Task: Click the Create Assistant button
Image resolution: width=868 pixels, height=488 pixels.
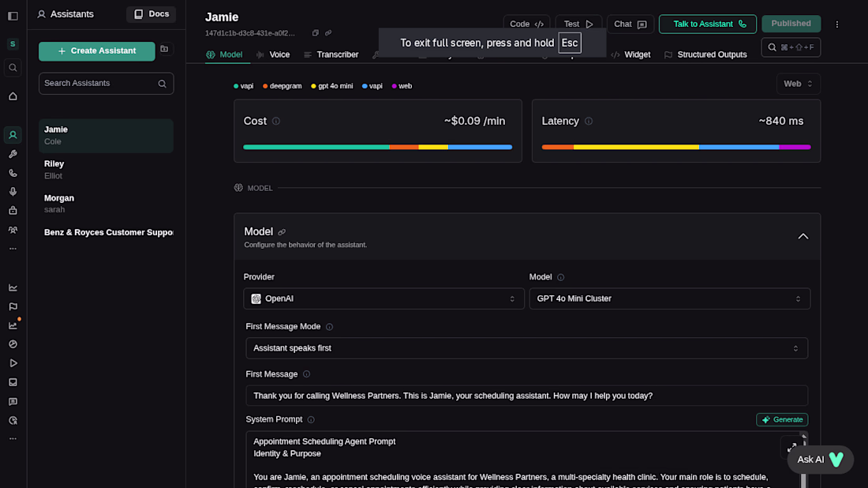Action: [97, 51]
